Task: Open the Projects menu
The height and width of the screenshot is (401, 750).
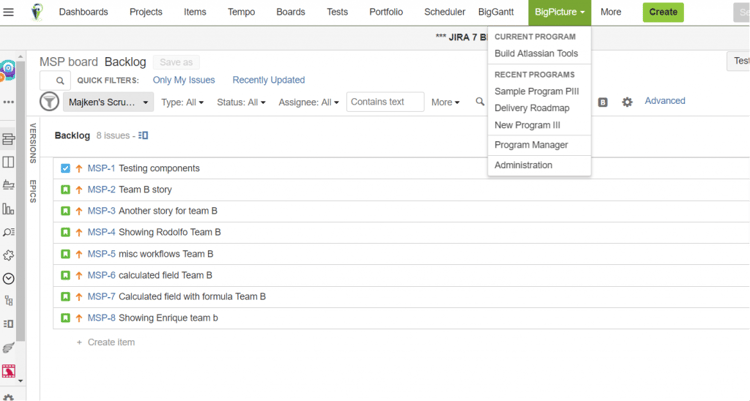Action: [x=146, y=12]
